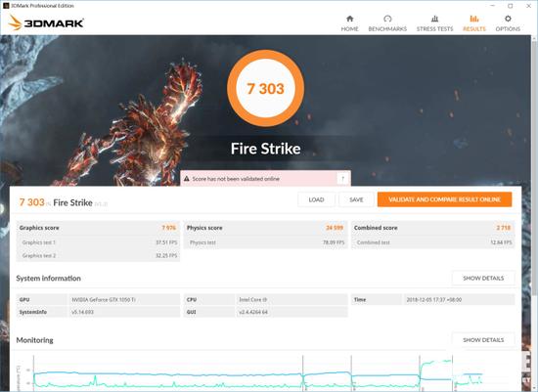
Task: Click Validate and Compare Result Online
Action: pos(444,199)
